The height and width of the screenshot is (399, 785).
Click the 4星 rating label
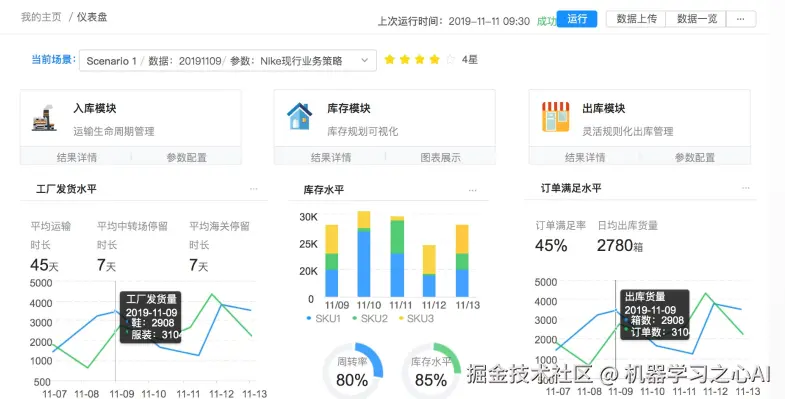pos(470,60)
